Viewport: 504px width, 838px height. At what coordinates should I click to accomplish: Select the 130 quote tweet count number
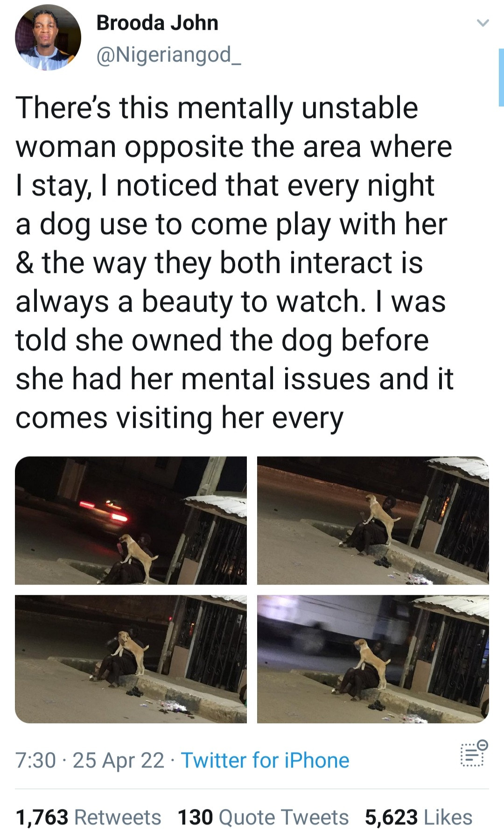(196, 817)
